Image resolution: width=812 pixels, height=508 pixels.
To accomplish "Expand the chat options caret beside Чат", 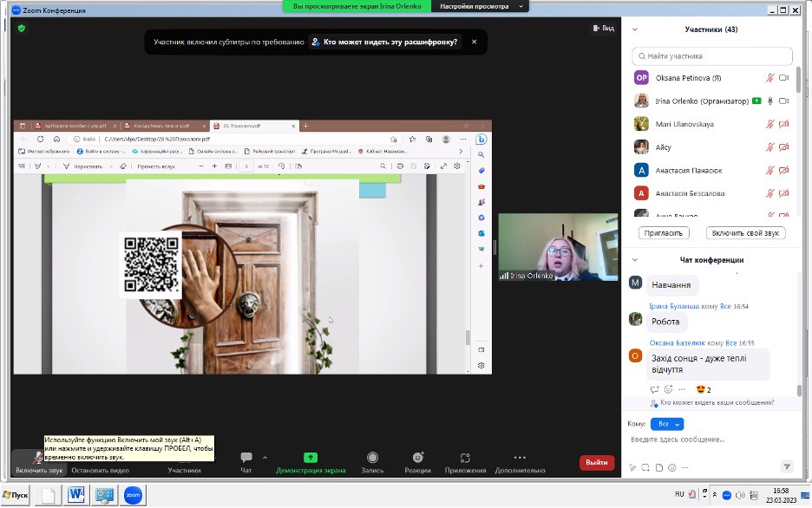I will tap(265, 458).
